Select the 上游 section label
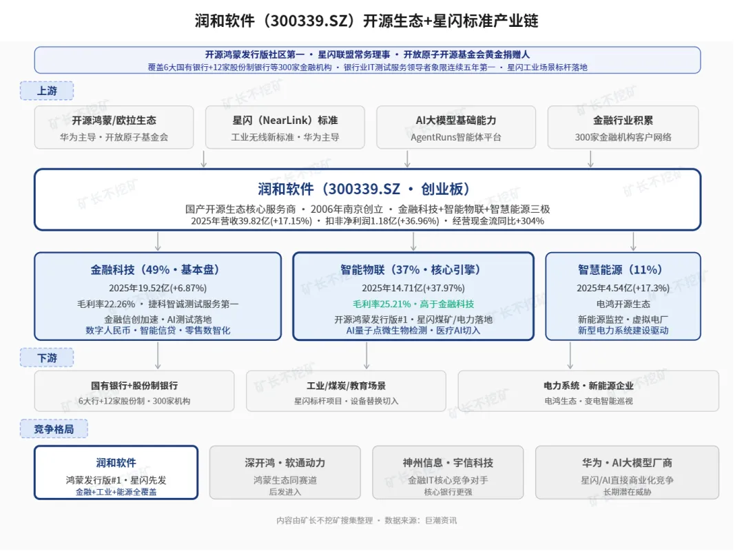This screenshot has height=560, width=744. click(x=47, y=91)
